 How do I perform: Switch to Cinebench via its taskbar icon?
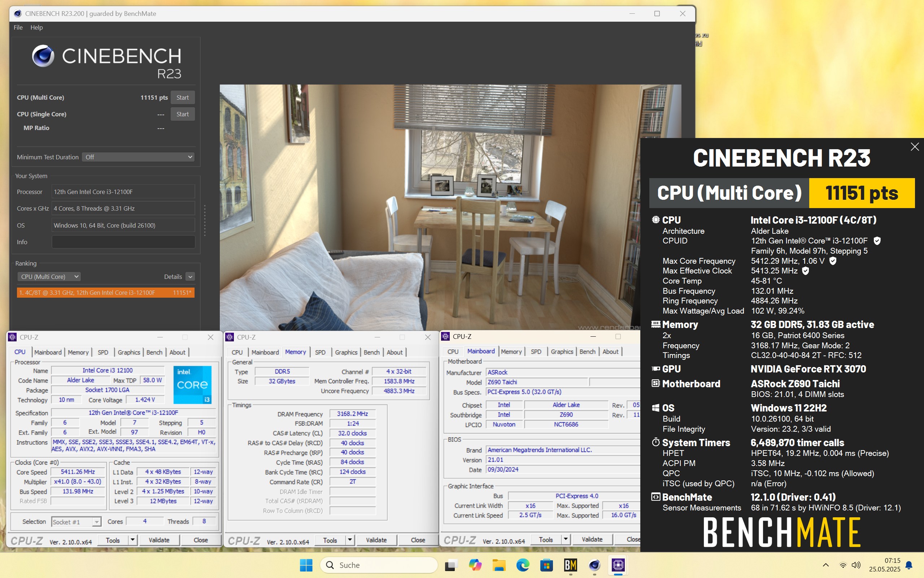(x=594, y=565)
